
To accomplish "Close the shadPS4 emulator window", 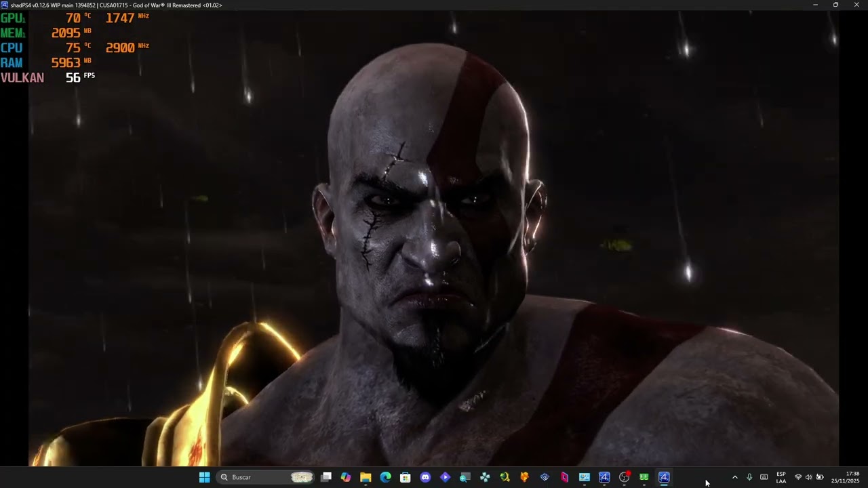I will click(x=856, y=5).
